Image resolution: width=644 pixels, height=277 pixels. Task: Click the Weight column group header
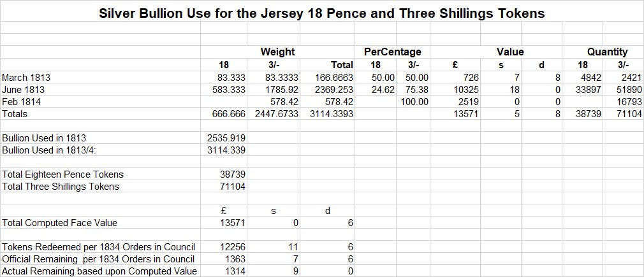277,52
